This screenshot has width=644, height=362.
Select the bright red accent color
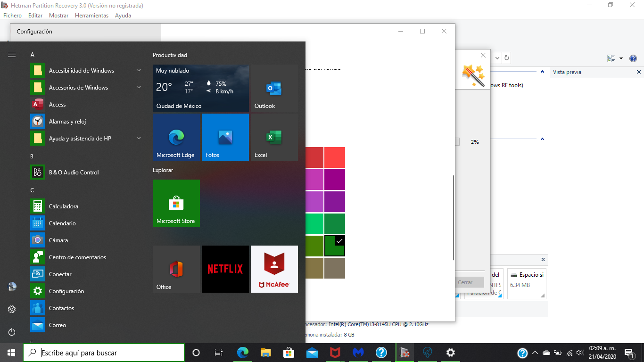(335, 157)
